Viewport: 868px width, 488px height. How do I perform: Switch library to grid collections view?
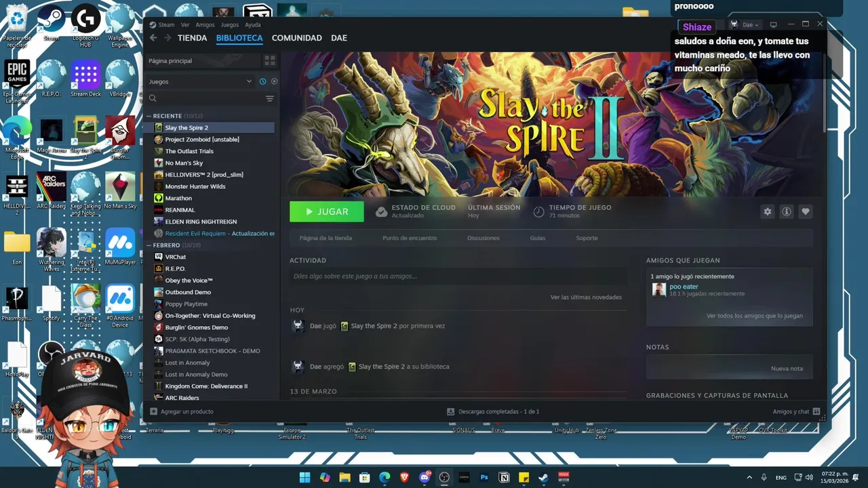click(270, 60)
